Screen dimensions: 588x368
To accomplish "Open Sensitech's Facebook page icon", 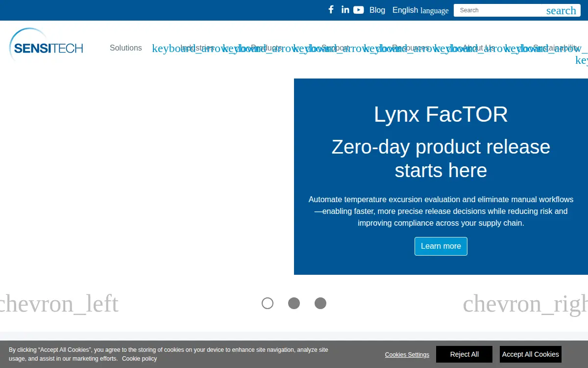I will (331, 10).
